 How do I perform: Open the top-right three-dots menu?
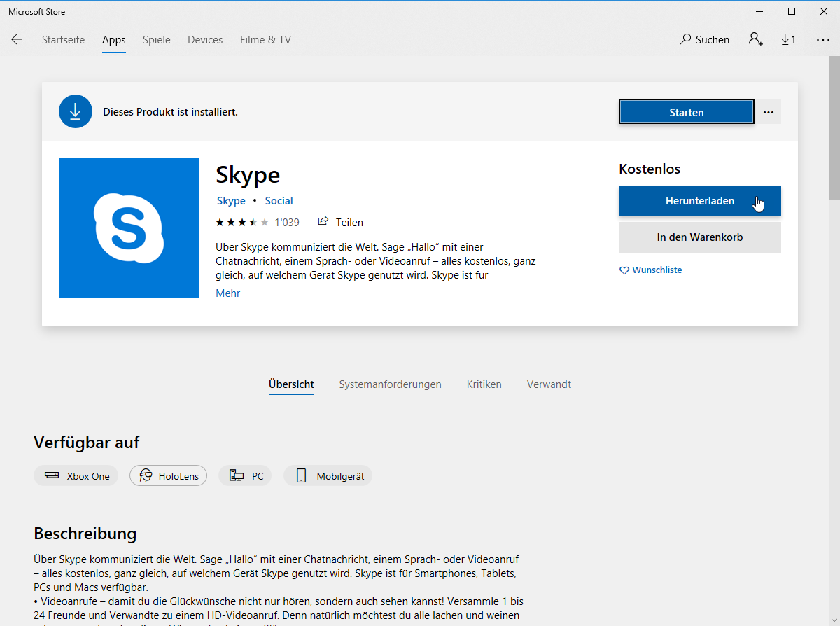tap(823, 40)
